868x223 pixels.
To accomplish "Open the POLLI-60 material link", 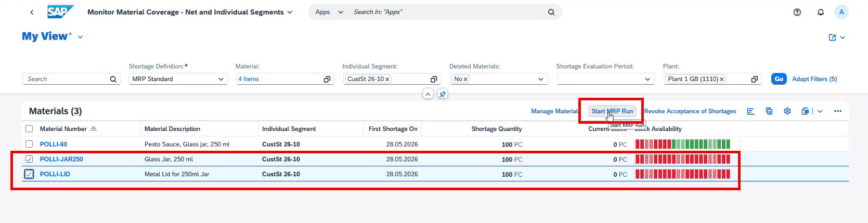I will [x=54, y=144].
